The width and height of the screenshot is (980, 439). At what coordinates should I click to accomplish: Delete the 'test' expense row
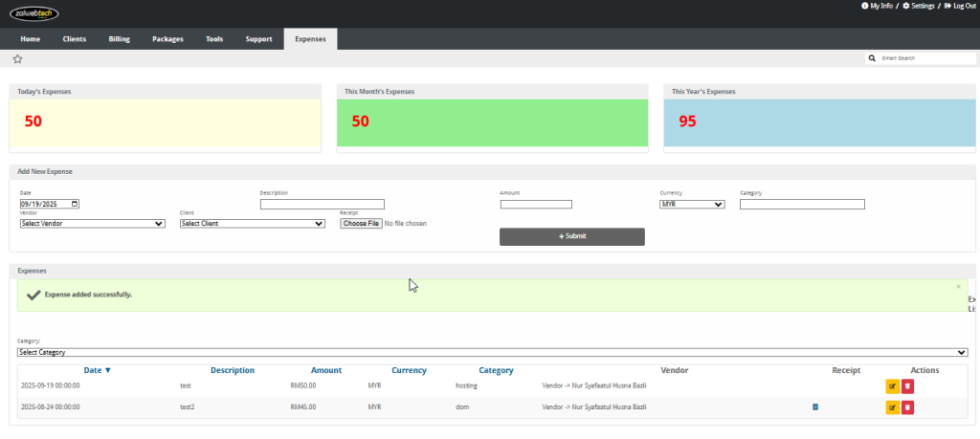(907, 386)
